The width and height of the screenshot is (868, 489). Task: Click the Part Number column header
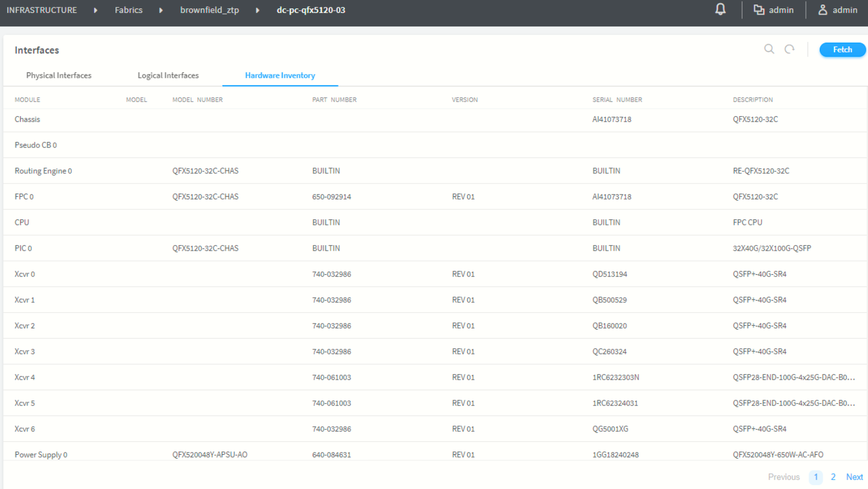[334, 100]
